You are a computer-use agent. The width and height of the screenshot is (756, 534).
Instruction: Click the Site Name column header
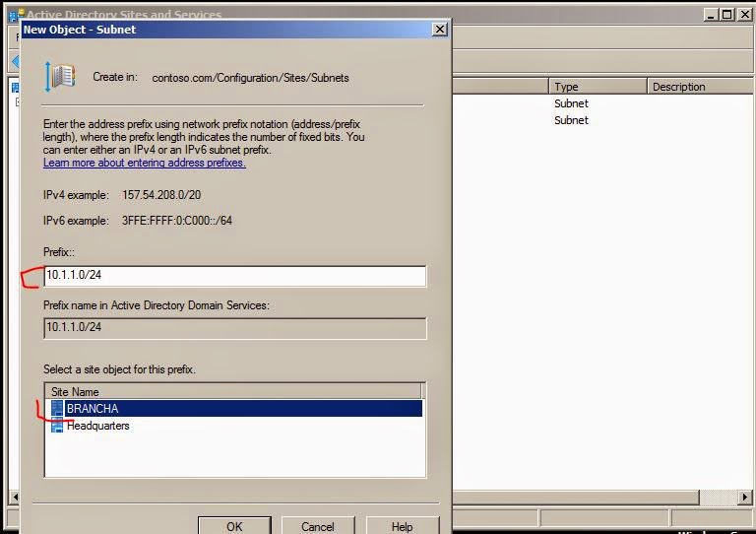(x=234, y=392)
